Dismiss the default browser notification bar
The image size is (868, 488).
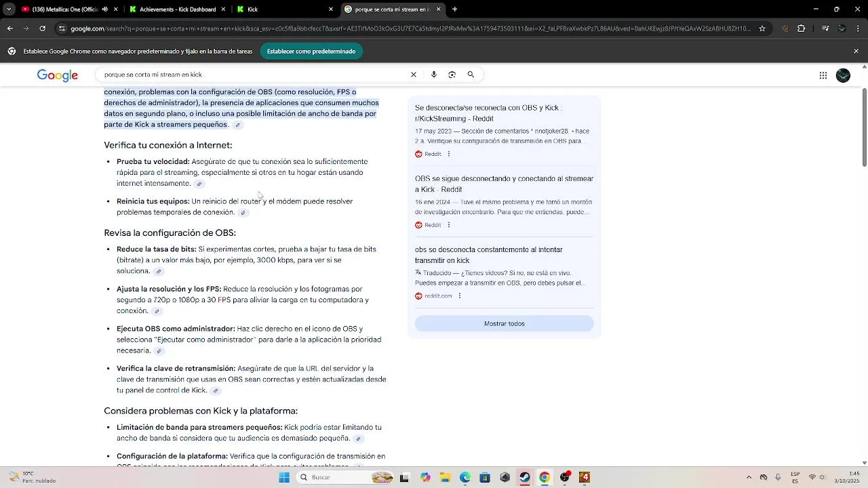point(856,52)
